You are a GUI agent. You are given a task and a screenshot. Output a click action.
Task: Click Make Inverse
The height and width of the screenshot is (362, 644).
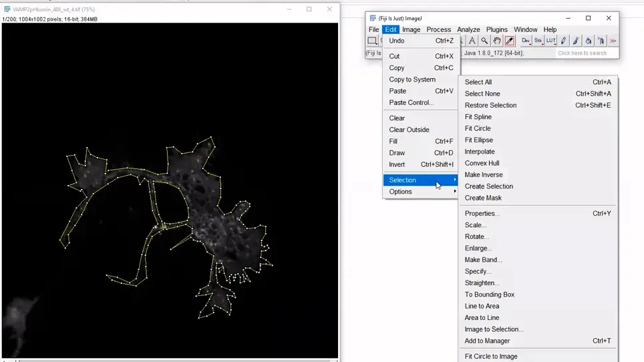coord(538,174)
